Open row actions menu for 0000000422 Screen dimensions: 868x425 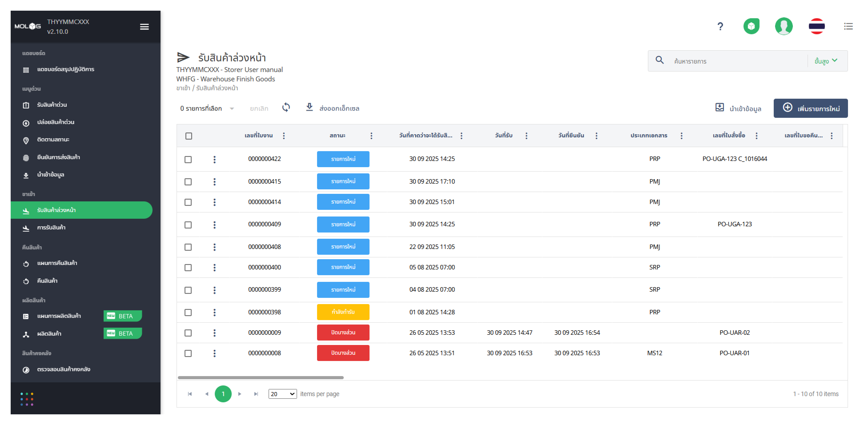[214, 159]
